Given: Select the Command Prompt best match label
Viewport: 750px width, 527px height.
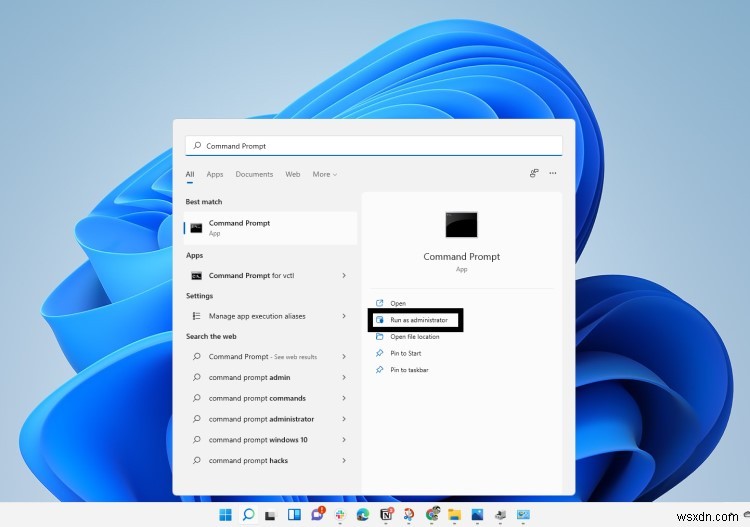Looking at the screenshot, I should pyautogui.click(x=239, y=223).
